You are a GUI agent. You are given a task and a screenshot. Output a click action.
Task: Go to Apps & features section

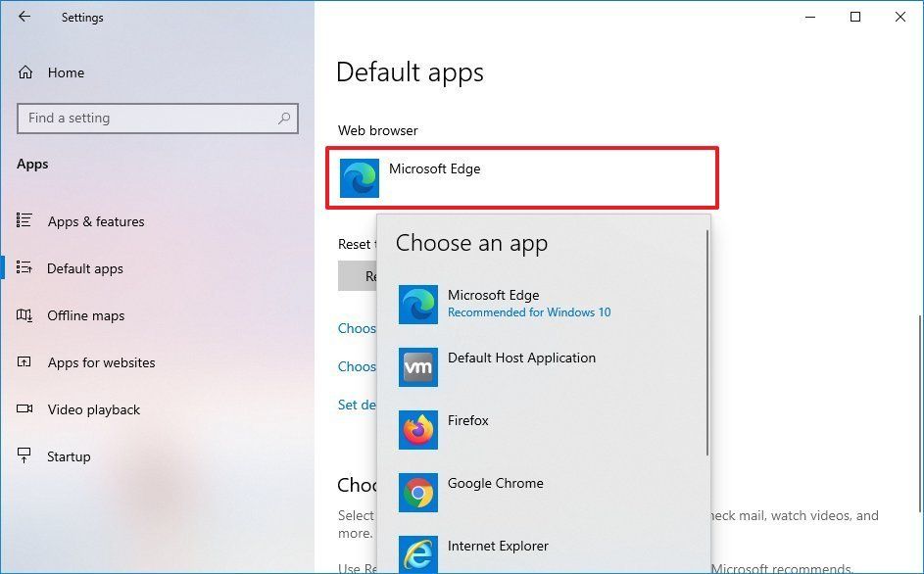[x=95, y=221]
